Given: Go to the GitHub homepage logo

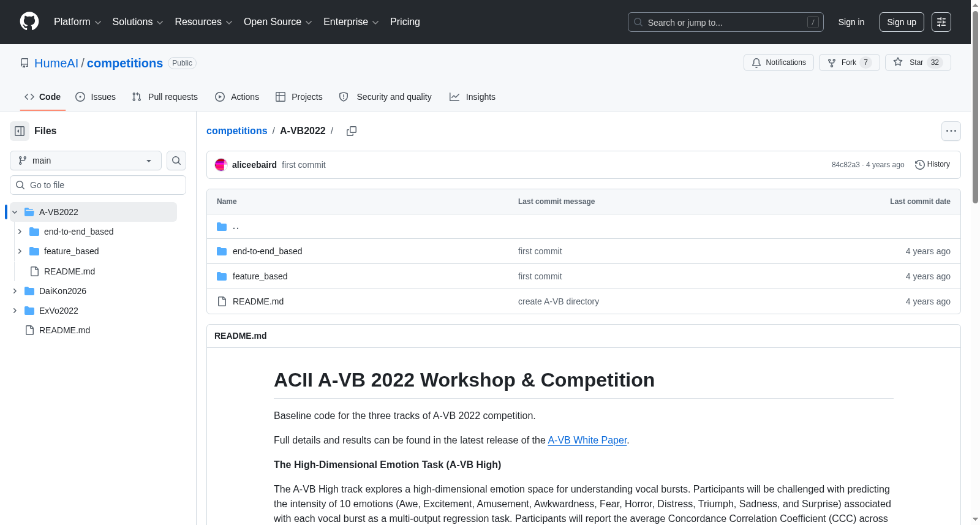Looking at the screenshot, I should coord(29,22).
